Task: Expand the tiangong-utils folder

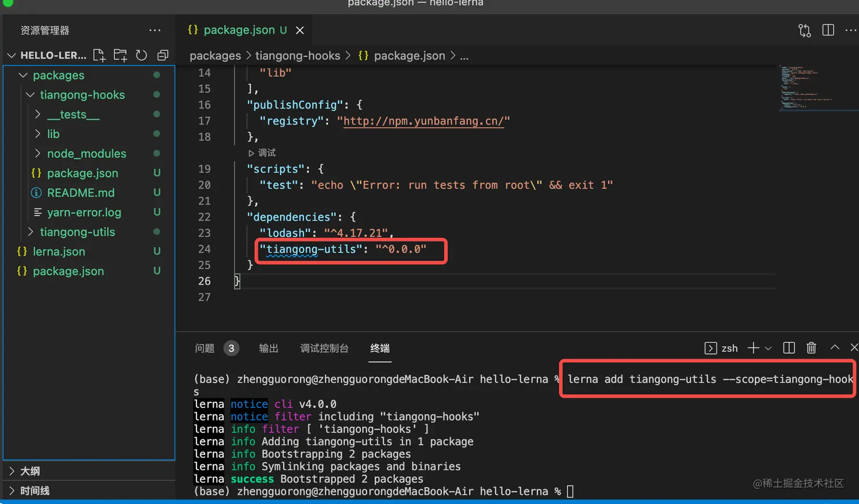Action: click(31, 232)
